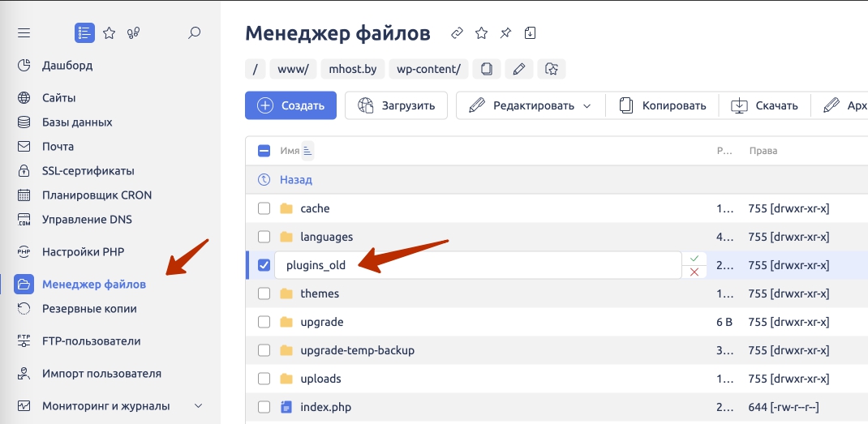Viewport: 868px width, 424px height.
Task: Click the download-document icon beside the title
Action: pos(530,33)
